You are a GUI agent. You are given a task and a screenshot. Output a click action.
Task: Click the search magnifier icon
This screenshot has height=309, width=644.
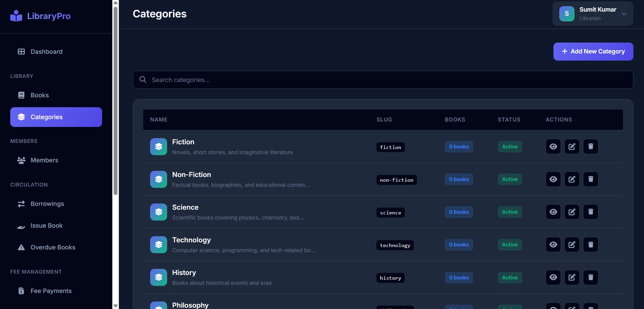click(x=143, y=80)
